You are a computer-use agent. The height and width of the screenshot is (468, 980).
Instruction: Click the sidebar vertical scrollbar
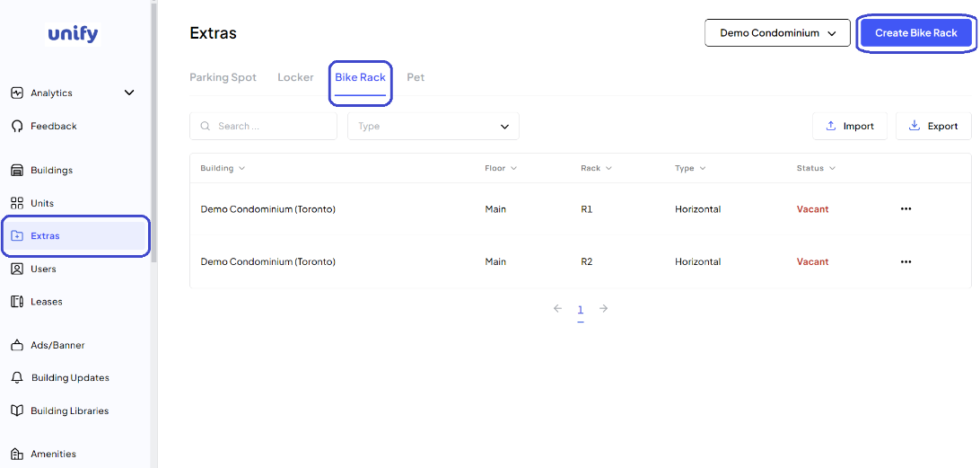click(153, 131)
